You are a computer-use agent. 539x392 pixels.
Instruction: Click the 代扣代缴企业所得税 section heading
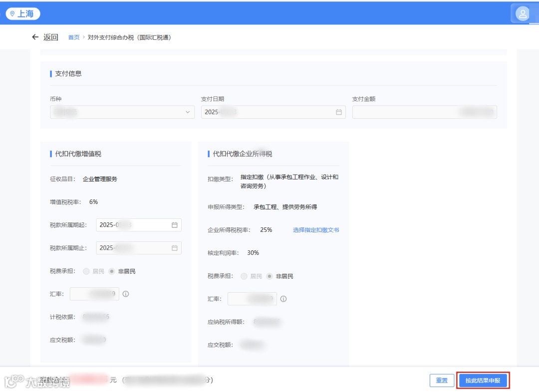(x=243, y=154)
